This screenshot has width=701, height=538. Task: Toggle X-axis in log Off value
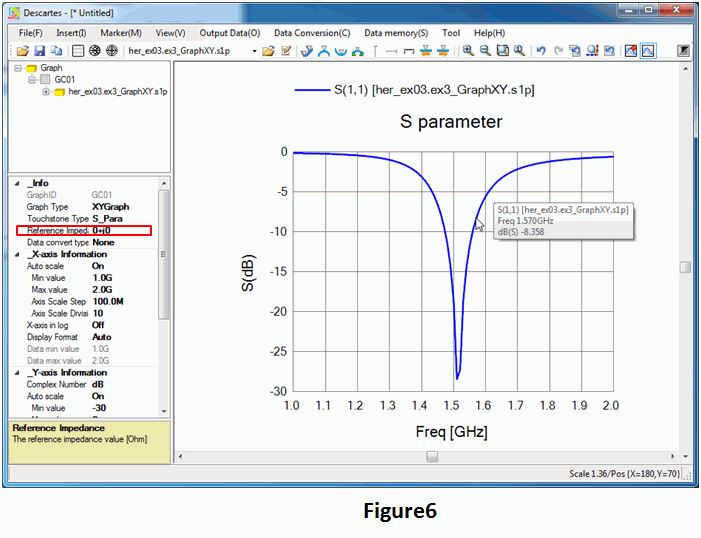point(98,325)
